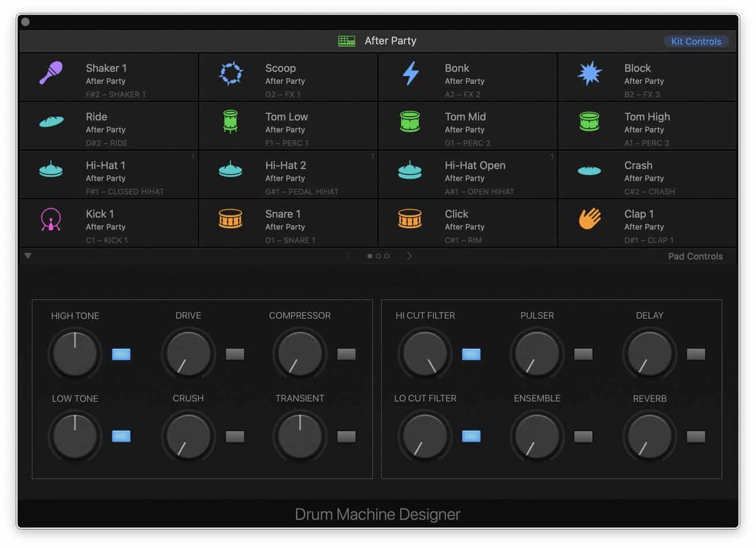Turn on the Reverb button
The width and height of the screenshot is (756, 548).
click(x=696, y=437)
